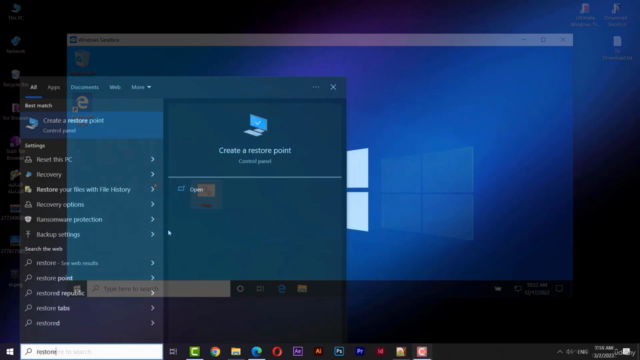Select To Download.txt desktop file
The height and width of the screenshot is (360, 640).
point(617,48)
